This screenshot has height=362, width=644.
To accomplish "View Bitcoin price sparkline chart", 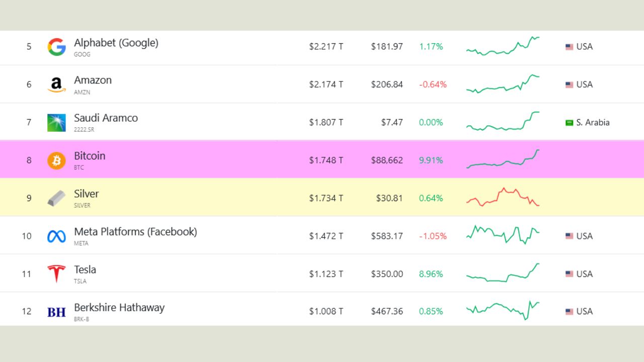I will pyautogui.click(x=503, y=159).
